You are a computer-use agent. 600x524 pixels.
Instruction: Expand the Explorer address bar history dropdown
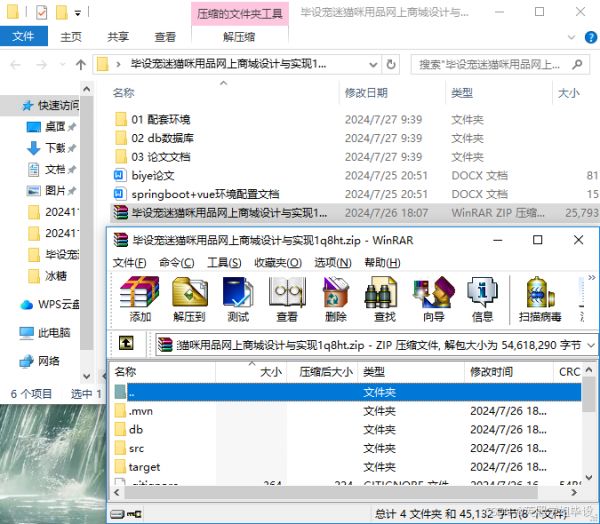tap(373, 64)
